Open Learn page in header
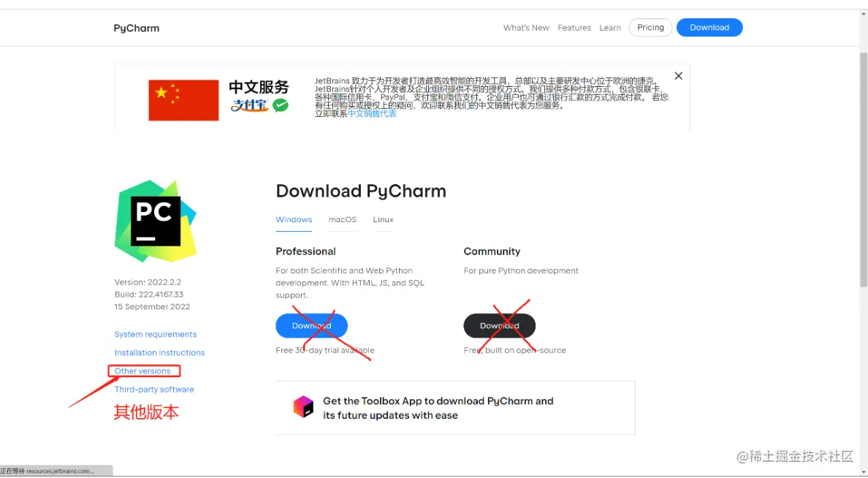This screenshot has width=868, height=478. coord(610,28)
